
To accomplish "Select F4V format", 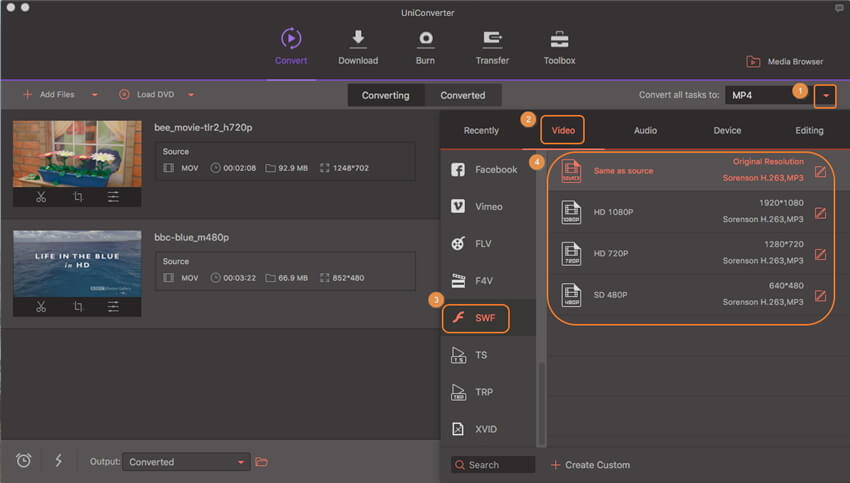I will [x=488, y=281].
